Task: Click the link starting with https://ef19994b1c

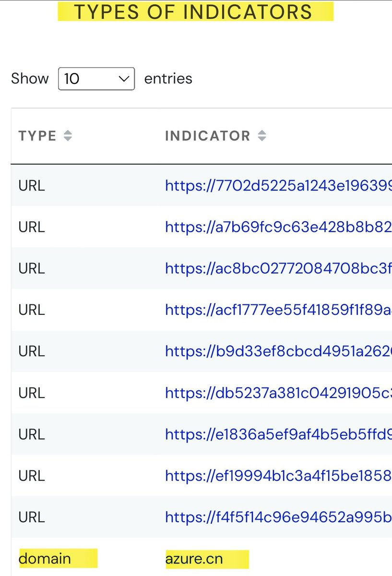Action: 278,476
